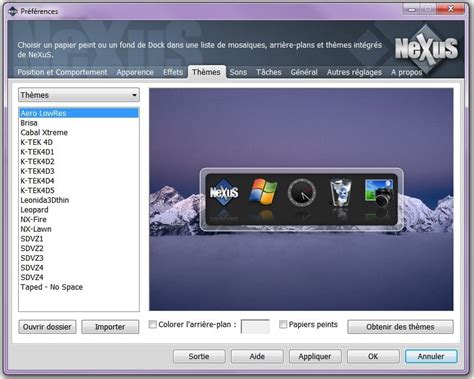Click the Sortie button
Screen dimensions: 474x379
click(199, 356)
